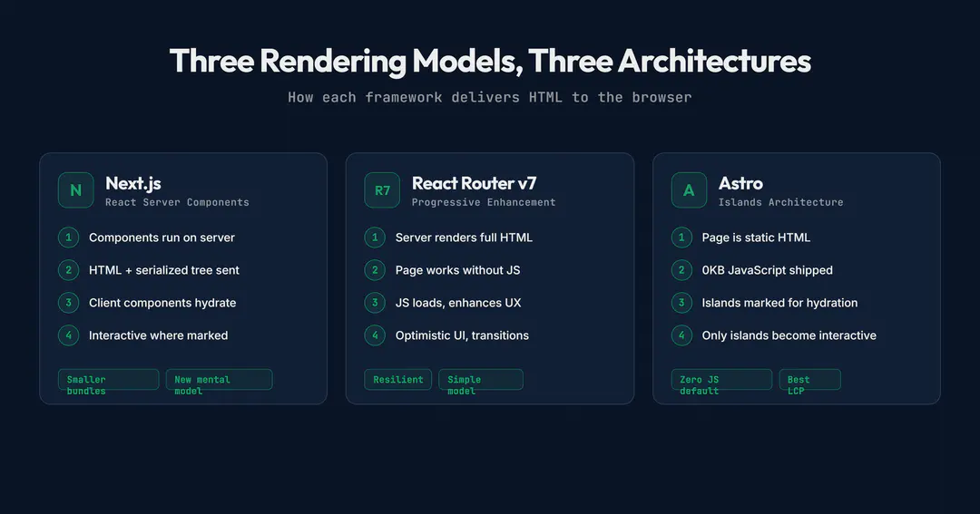Click step 3 circle beside Islands marked for hydration
The image size is (980, 514).
[681, 303]
